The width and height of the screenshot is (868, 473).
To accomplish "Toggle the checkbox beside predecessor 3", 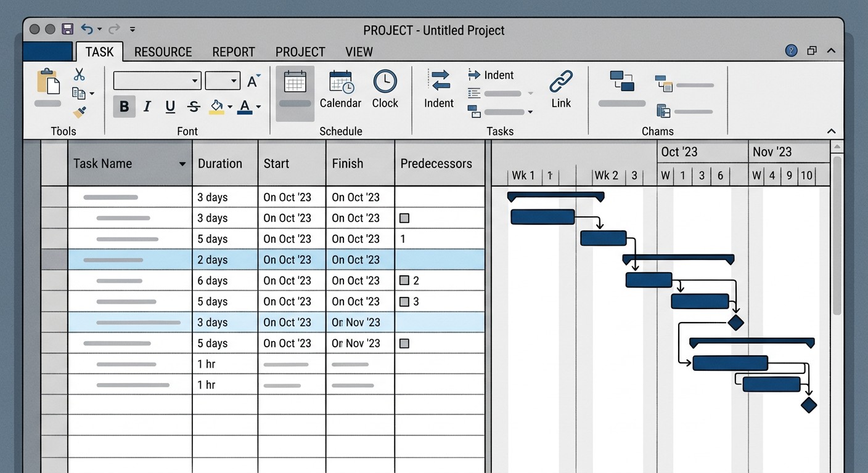I will (x=404, y=302).
